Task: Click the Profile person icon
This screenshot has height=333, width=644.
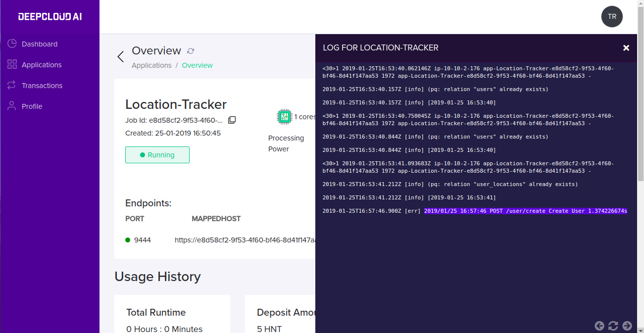Action: pyautogui.click(x=12, y=106)
